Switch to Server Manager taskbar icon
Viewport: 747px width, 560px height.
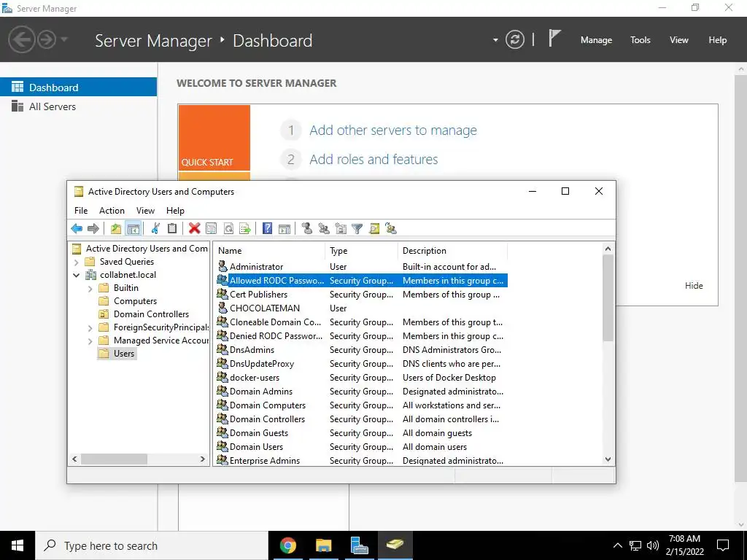point(359,545)
